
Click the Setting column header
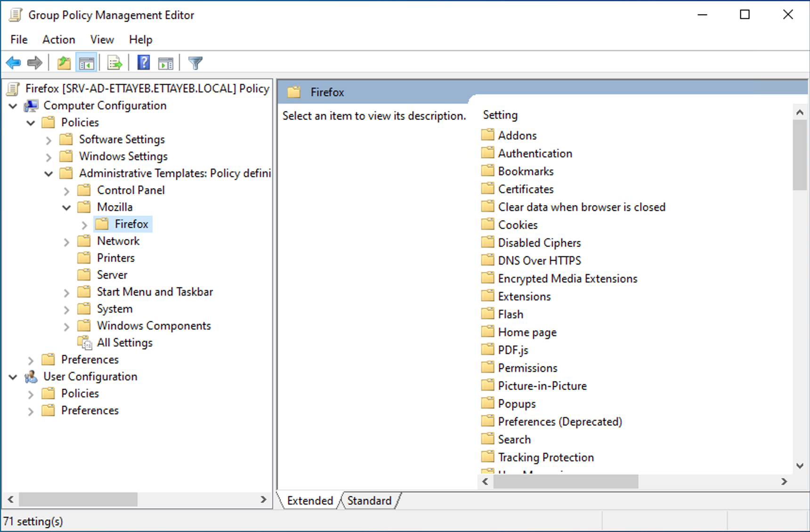coord(500,115)
